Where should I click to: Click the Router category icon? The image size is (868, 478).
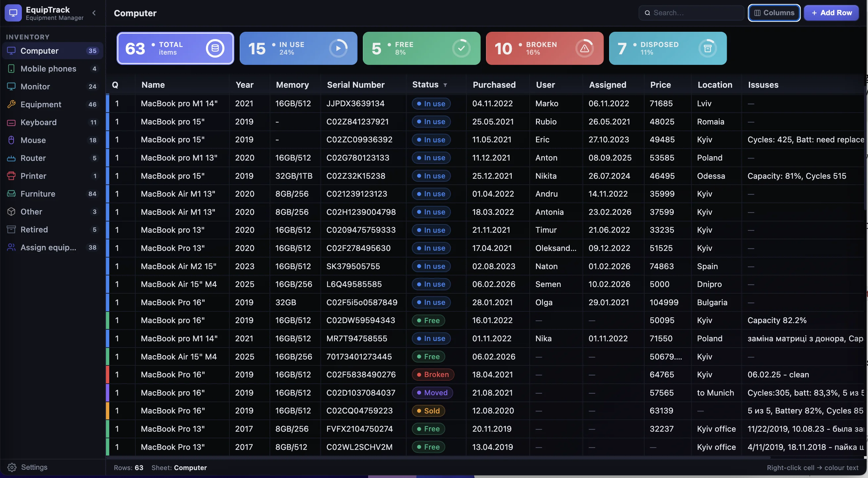[x=11, y=158]
